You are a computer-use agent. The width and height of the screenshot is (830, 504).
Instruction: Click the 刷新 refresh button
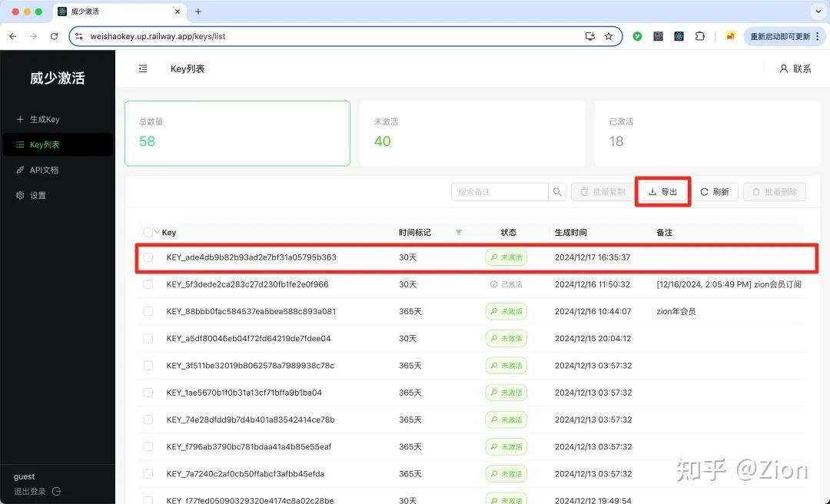coord(715,191)
